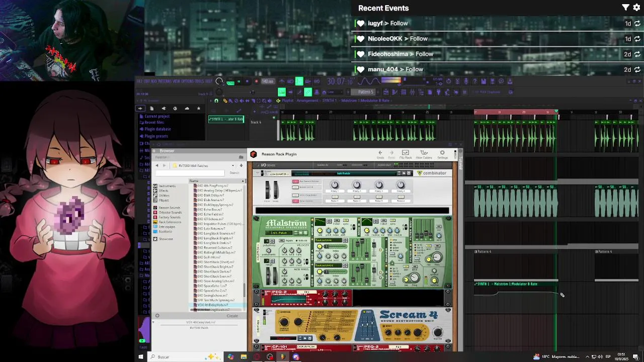Image resolution: width=644 pixels, height=362 pixels.
Task: Replay the NicoleeOKK follow event
Action: click(637, 39)
